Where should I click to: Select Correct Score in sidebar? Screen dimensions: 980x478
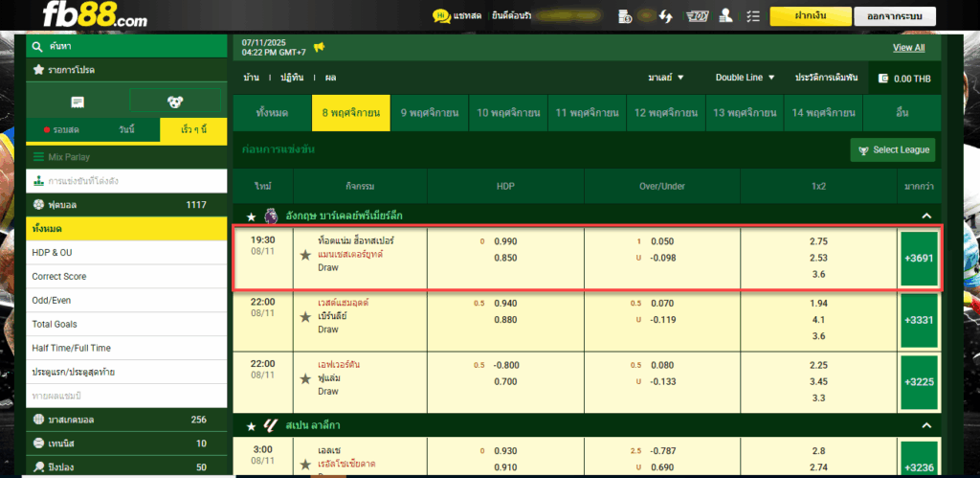(x=126, y=277)
